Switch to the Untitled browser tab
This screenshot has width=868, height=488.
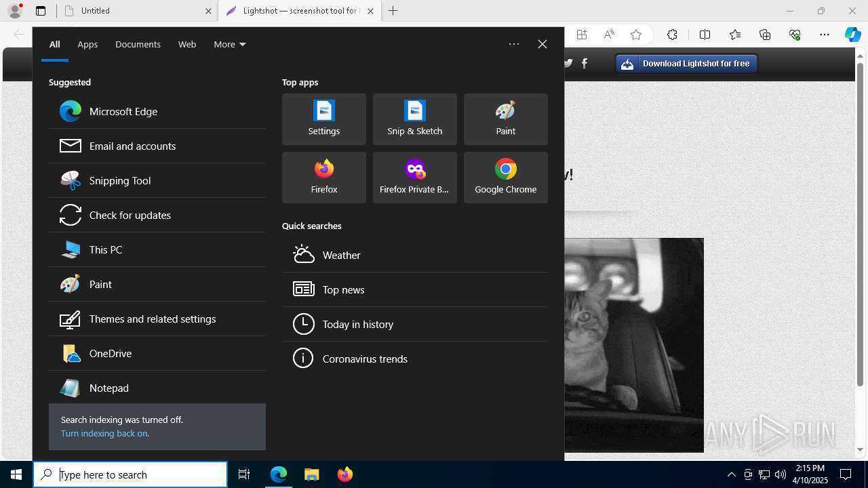coord(137,11)
